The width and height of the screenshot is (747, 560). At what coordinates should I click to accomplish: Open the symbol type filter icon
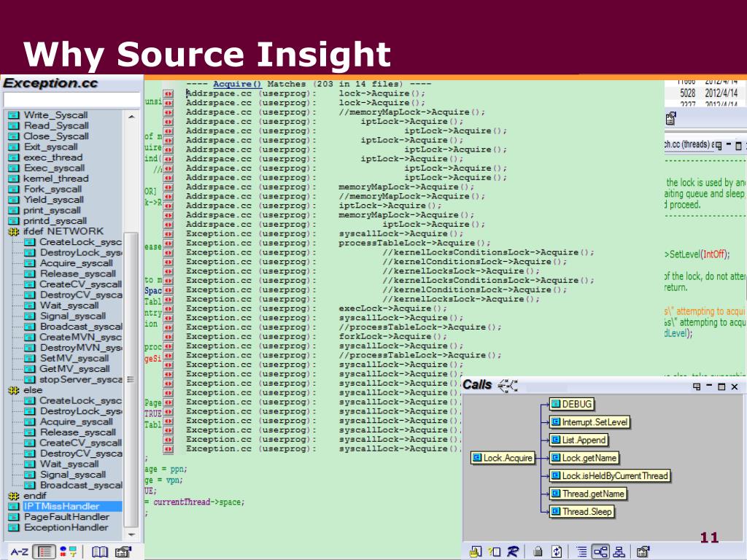pos(68,552)
